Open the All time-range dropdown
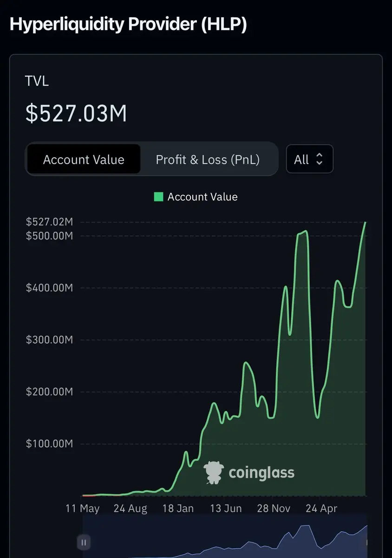The width and height of the screenshot is (392, 558). pyautogui.click(x=309, y=159)
